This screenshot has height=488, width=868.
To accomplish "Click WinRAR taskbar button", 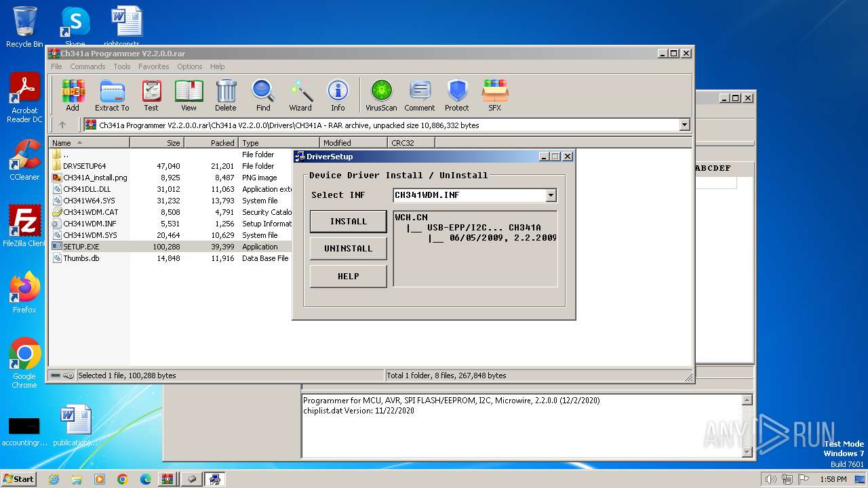I will click(168, 479).
